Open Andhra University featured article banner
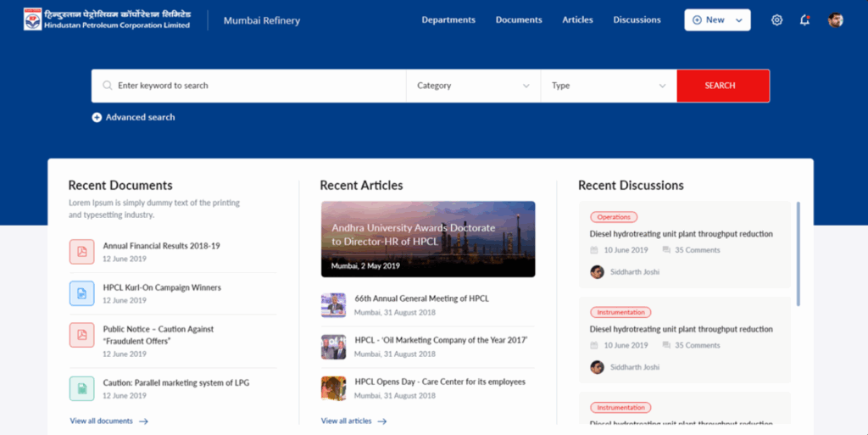Screen dimensions: 868x435 click(428, 239)
